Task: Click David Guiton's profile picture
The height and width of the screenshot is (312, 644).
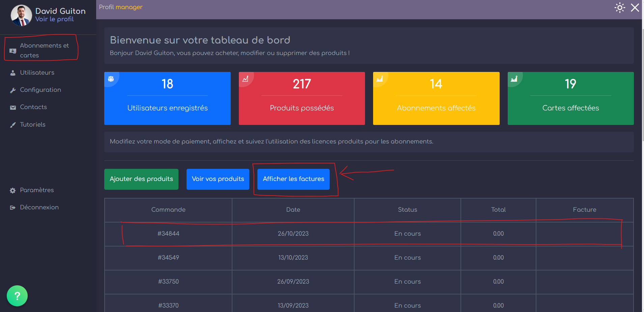Action: point(21,15)
